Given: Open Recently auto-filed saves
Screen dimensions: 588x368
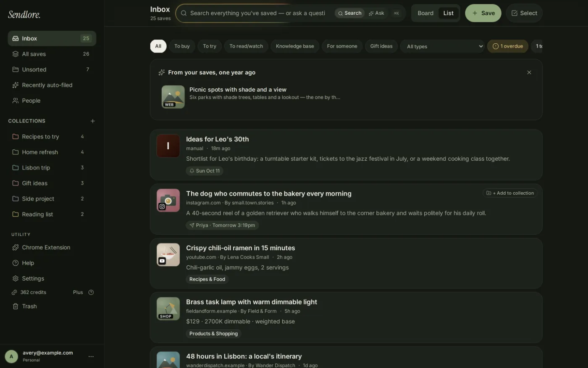Looking at the screenshot, I should tap(52, 85).
